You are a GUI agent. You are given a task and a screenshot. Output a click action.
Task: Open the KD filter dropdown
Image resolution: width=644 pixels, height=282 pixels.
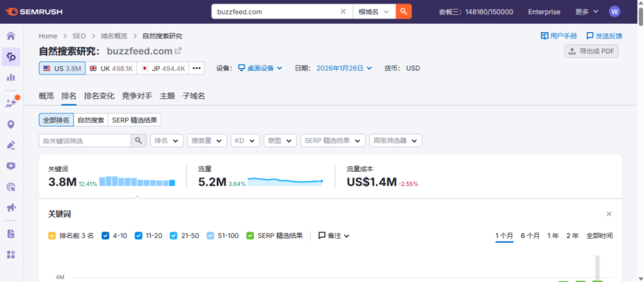(x=245, y=140)
